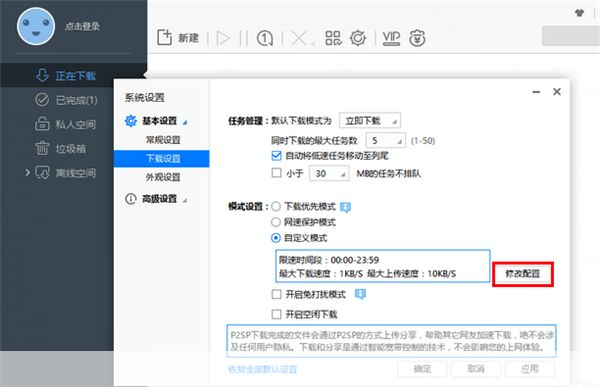Open the 私人空间 sidebar section

coord(65,124)
